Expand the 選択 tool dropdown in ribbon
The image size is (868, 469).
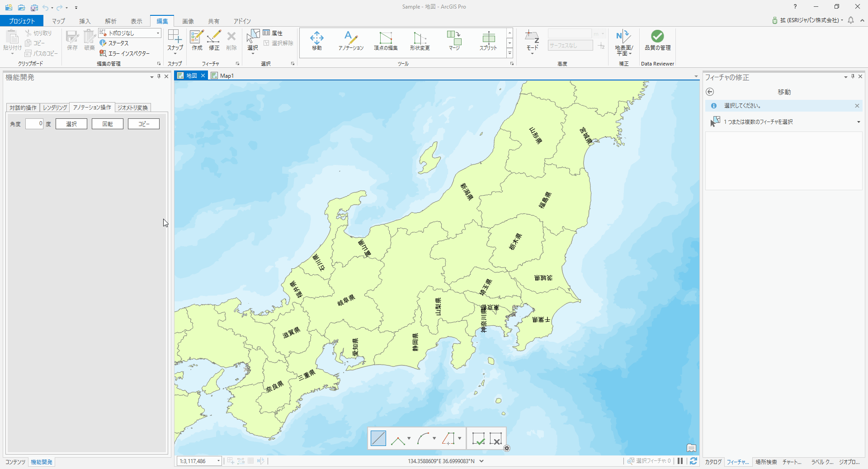point(253,54)
